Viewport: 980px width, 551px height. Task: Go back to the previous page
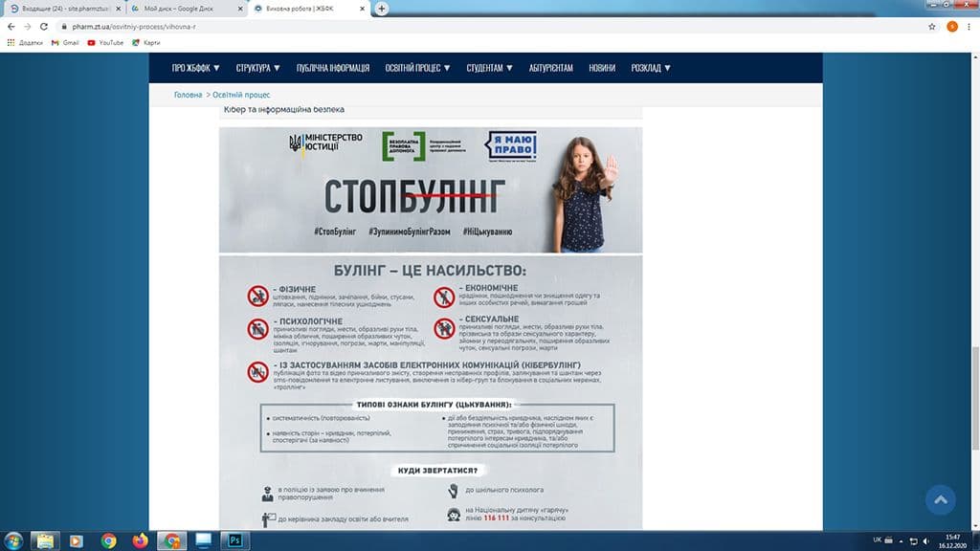click(x=11, y=27)
